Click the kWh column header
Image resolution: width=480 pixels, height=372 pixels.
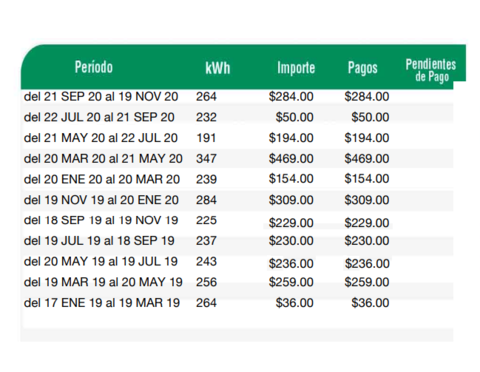tap(218, 68)
